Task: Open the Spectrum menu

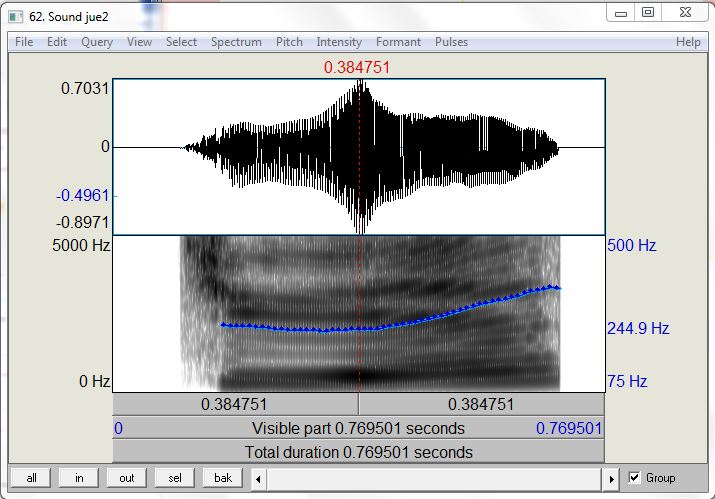Action: point(236,42)
